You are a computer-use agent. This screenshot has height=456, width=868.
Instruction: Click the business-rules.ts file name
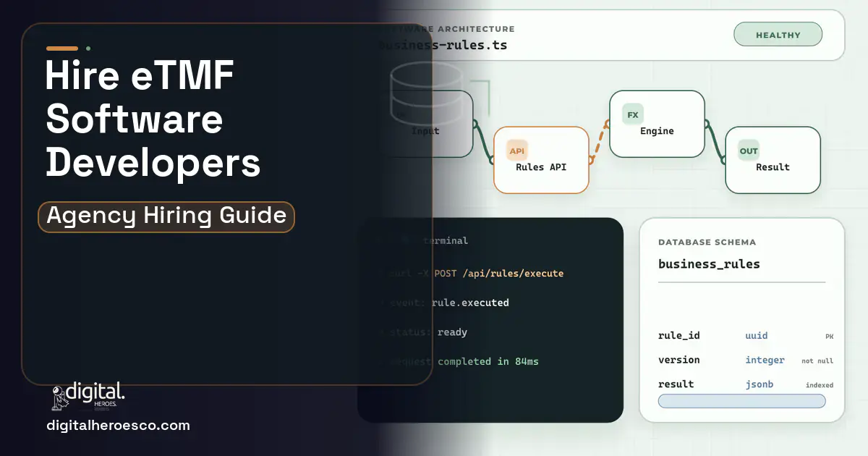443,45
